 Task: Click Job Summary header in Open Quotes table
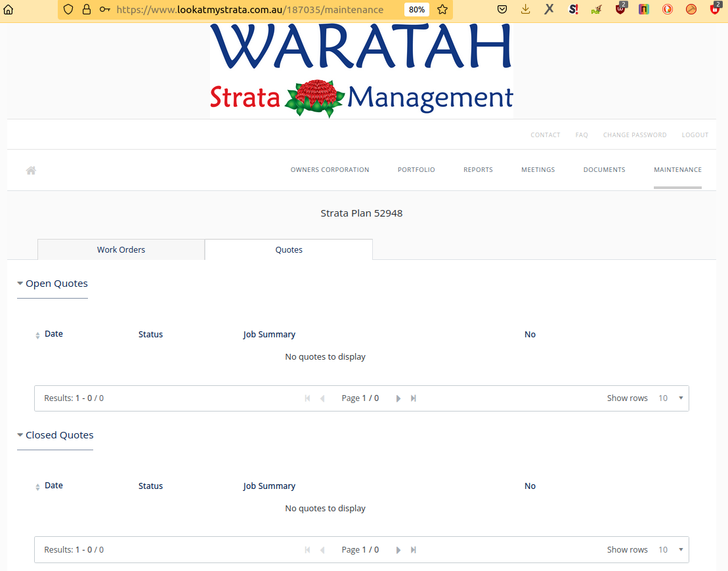[269, 335]
